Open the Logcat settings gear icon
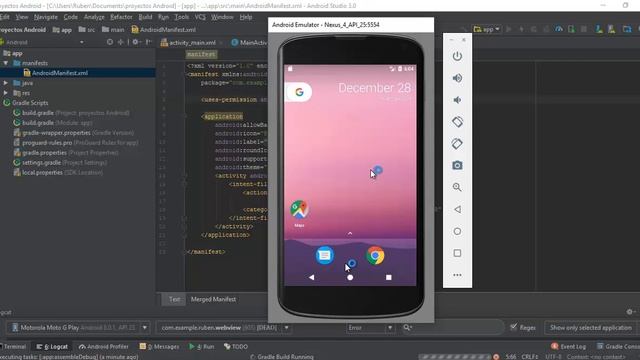This screenshot has height=360, width=640. (630, 312)
